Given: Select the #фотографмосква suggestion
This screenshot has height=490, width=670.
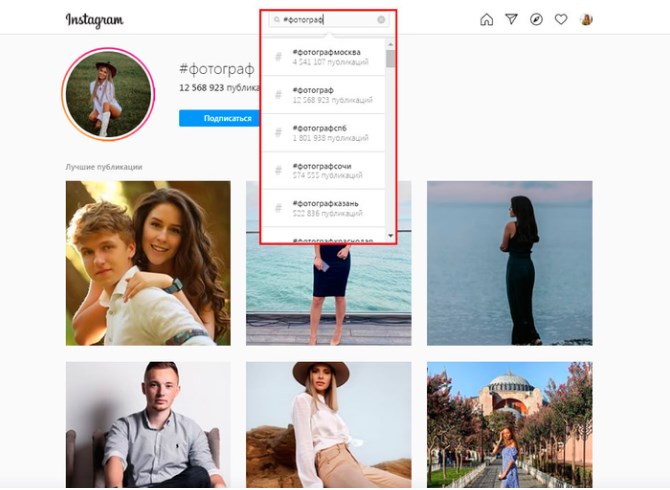Looking at the screenshot, I should 327,56.
